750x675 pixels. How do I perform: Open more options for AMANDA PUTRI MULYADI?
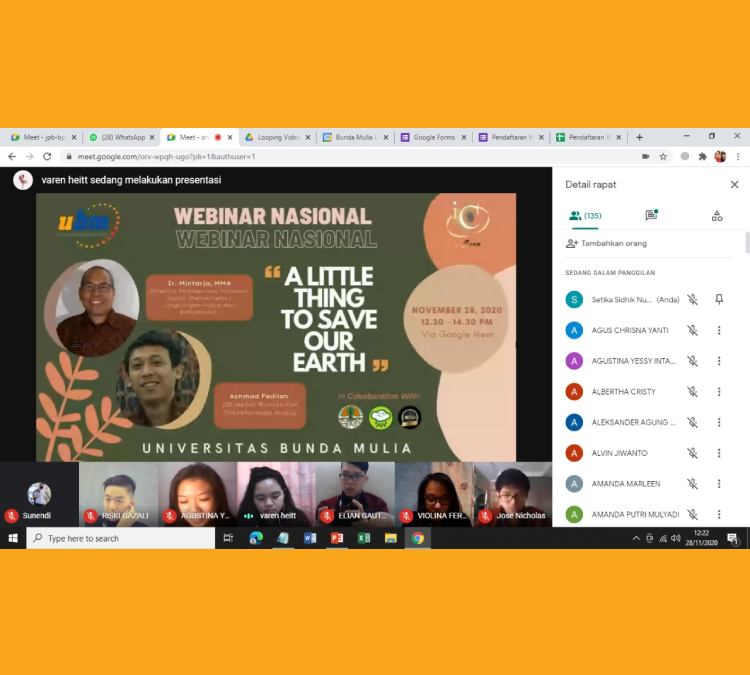coord(718,514)
